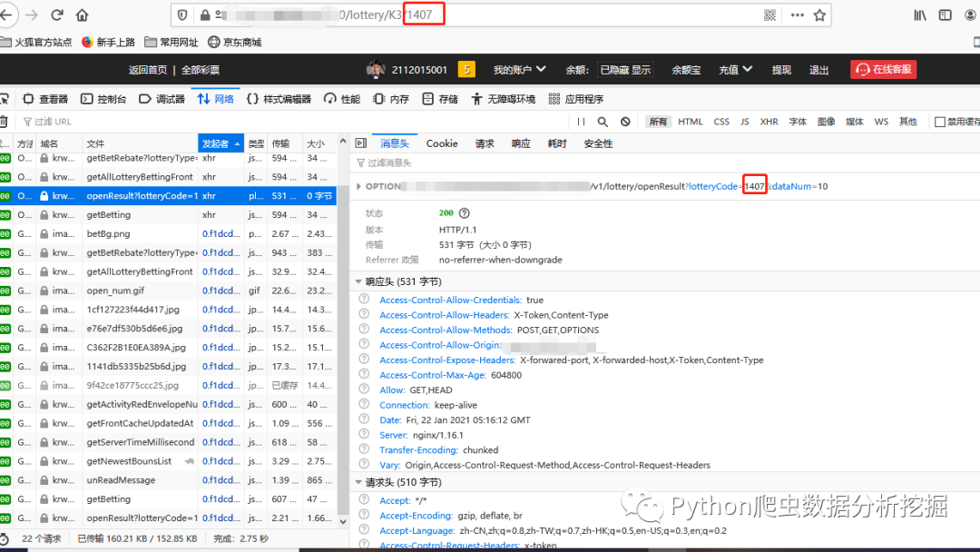980x552 pixels.
Task: Click the help icon next to status 200
Action: click(465, 213)
